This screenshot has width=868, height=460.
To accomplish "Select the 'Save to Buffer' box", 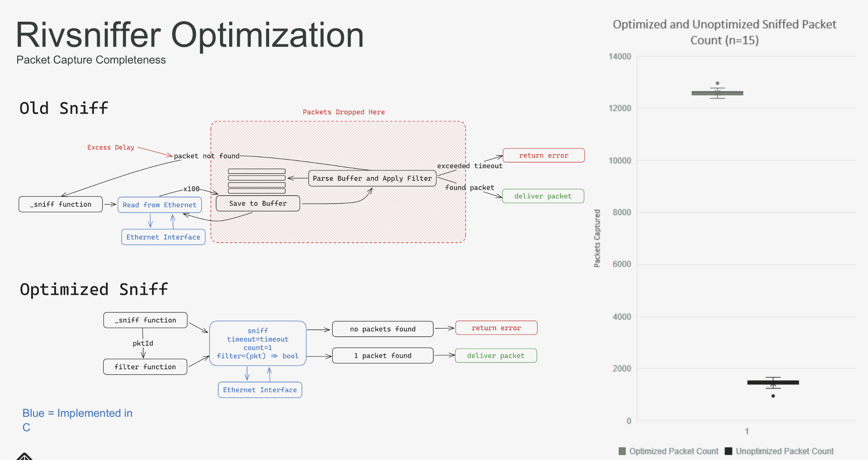I will [x=258, y=203].
